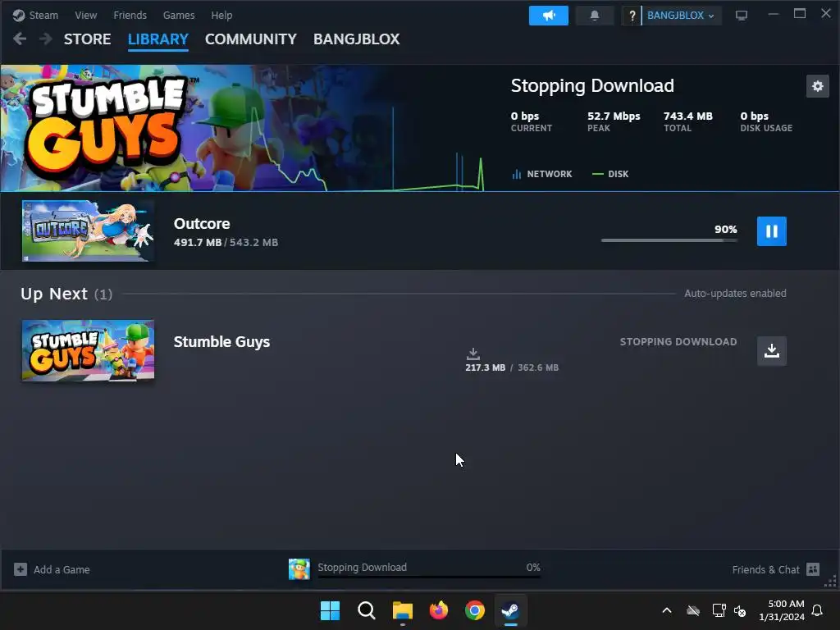Start the Stumble Guys download arrow button
840x630 pixels.
771,351
